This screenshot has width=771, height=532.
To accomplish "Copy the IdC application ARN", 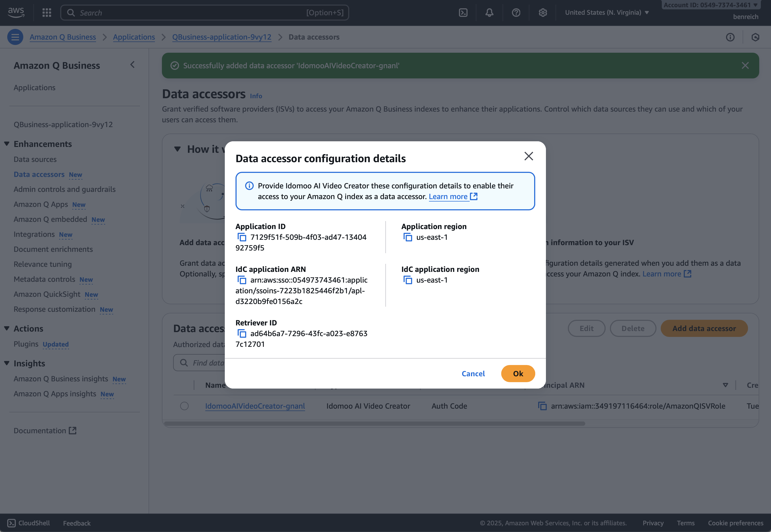I will [x=242, y=280].
